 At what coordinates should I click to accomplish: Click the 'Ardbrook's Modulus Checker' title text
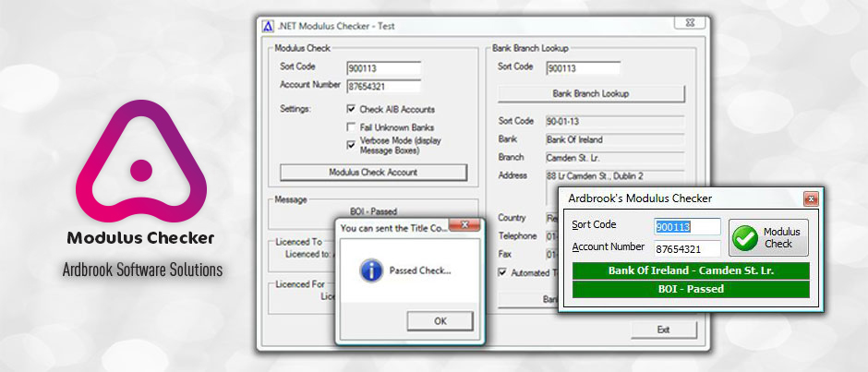tap(641, 198)
